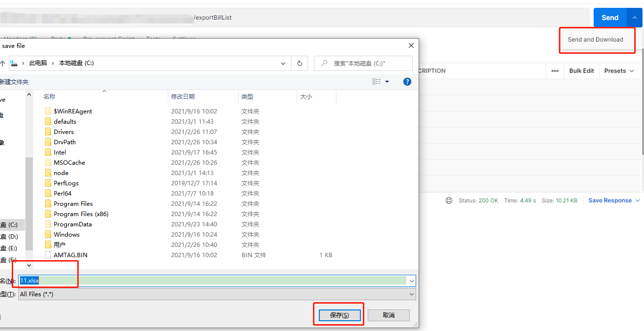Click the globe icon beside Status 200 OK
Screen dimensions: 644x331
coord(448,200)
